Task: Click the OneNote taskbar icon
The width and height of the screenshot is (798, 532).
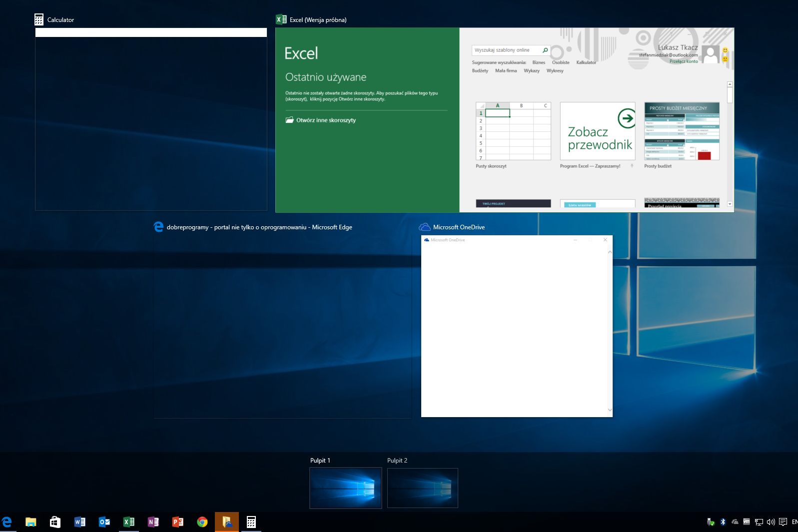Action: click(153, 522)
